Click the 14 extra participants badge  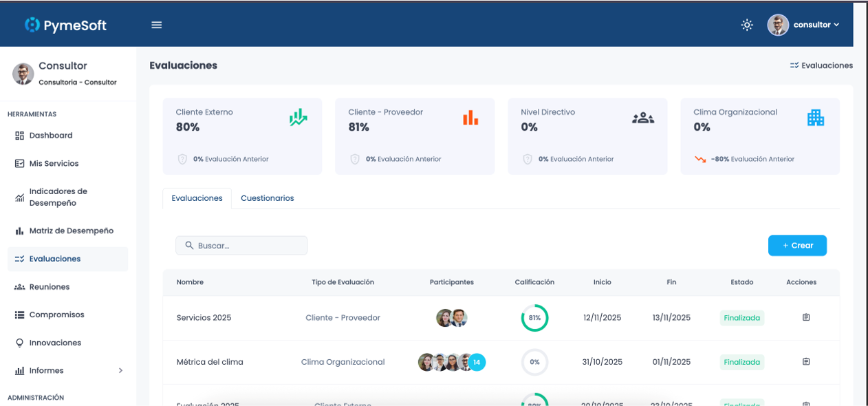tap(477, 362)
